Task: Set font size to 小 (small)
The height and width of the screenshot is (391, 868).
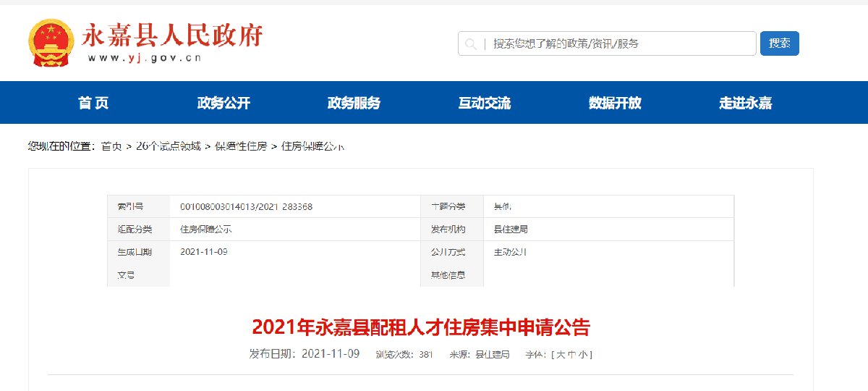Action: coord(583,355)
